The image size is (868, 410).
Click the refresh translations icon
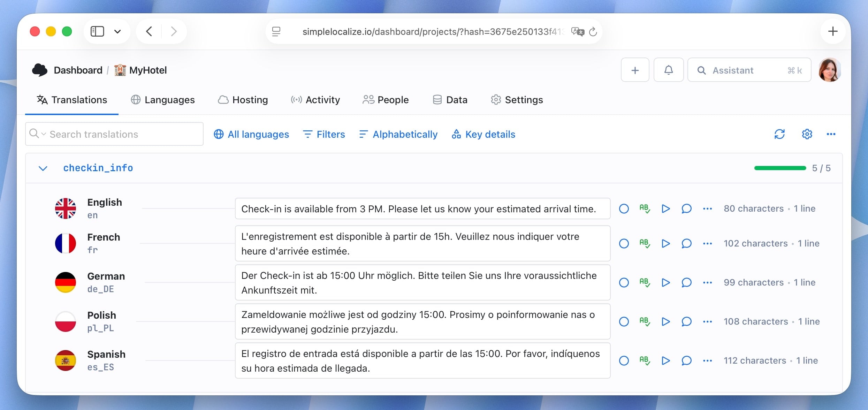point(779,134)
